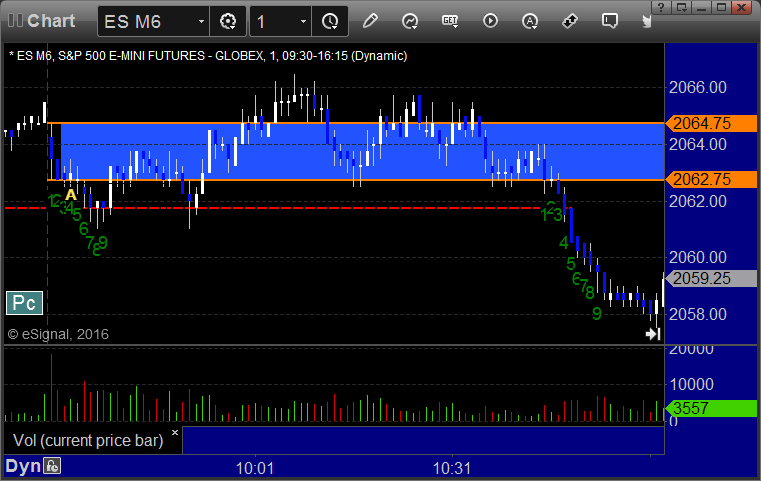Screen dimensions: 761x481
Task: Click the Pc button on chart
Action: (24, 303)
